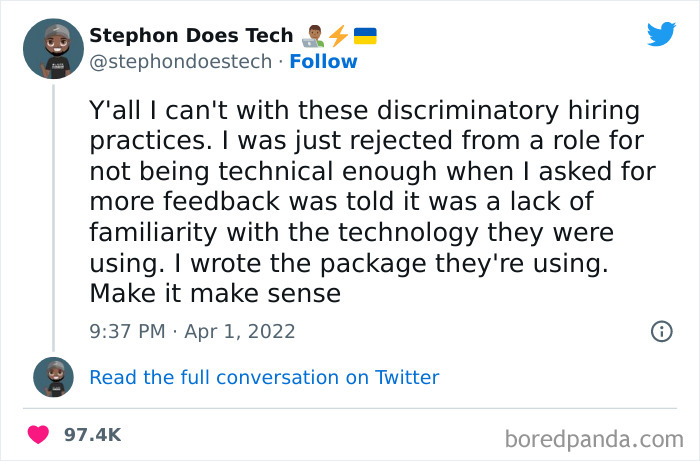Screen dimensions: 700x461
Task: Open the 9:37 PM Apr 1, 2022 timestamp
Action: (192, 331)
